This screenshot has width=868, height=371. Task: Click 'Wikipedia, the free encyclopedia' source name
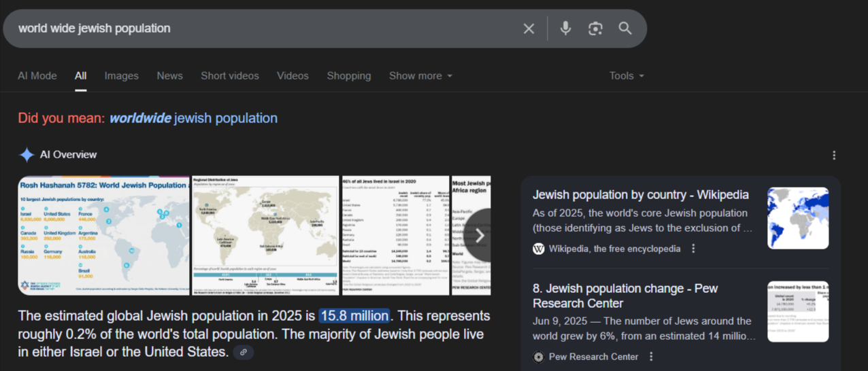(615, 249)
